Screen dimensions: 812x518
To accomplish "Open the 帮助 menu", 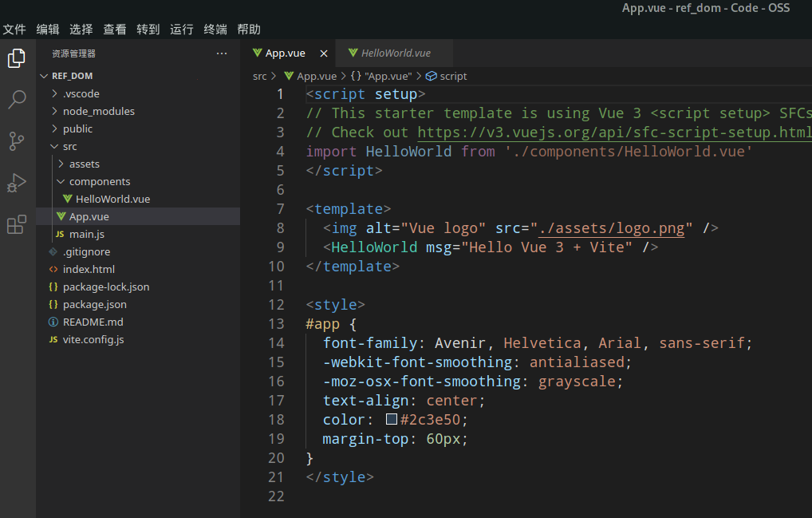I will [249, 29].
